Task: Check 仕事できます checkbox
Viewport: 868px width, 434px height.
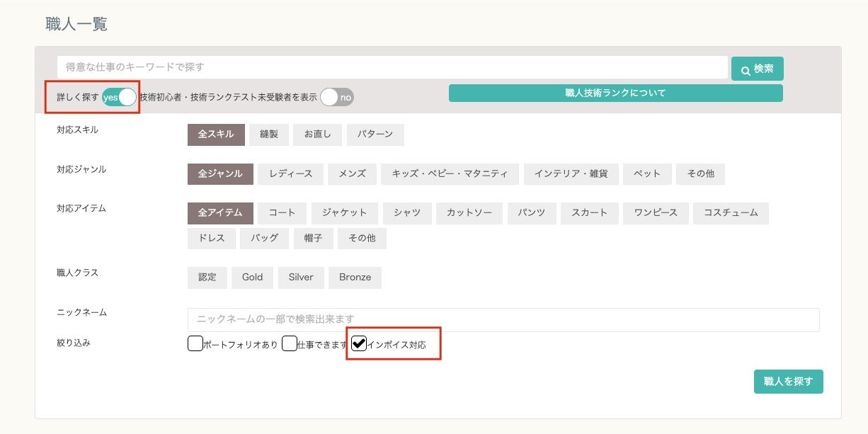Action: (x=289, y=343)
